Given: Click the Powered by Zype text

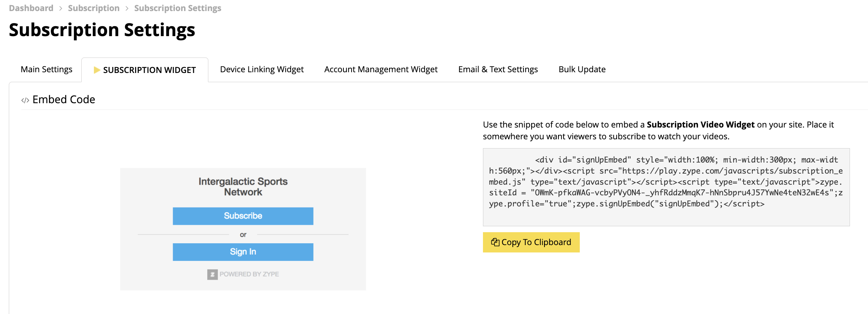Looking at the screenshot, I should [249, 274].
